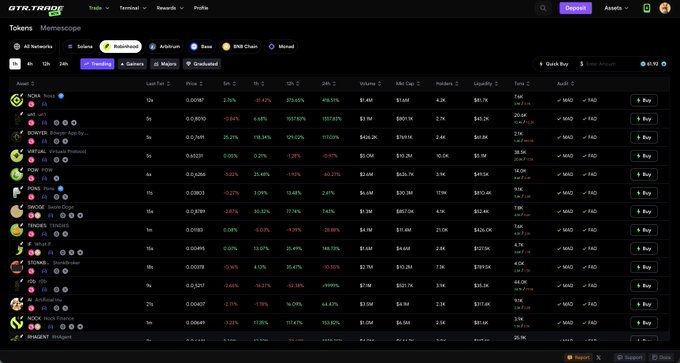
Task: Click the lightning icon beside Quick Buy
Action: [541, 64]
